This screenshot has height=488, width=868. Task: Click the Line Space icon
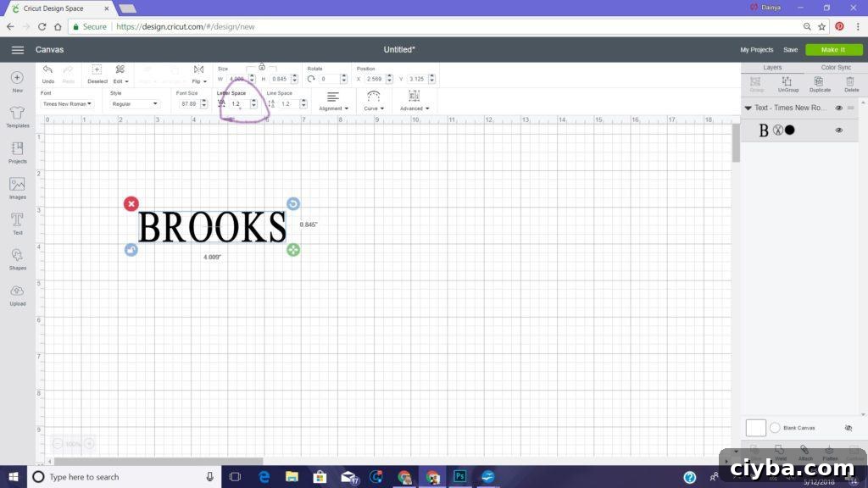271,103
